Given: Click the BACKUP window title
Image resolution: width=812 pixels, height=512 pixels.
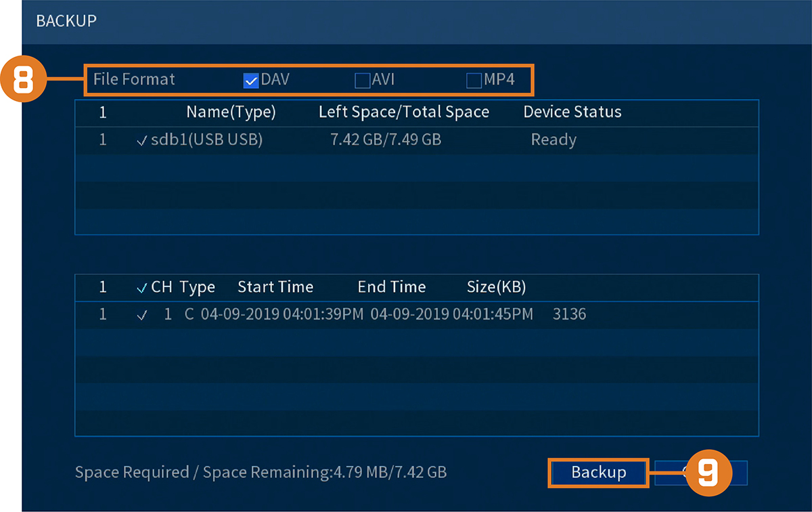Looking at the screenshot, I should pos(66,21).
